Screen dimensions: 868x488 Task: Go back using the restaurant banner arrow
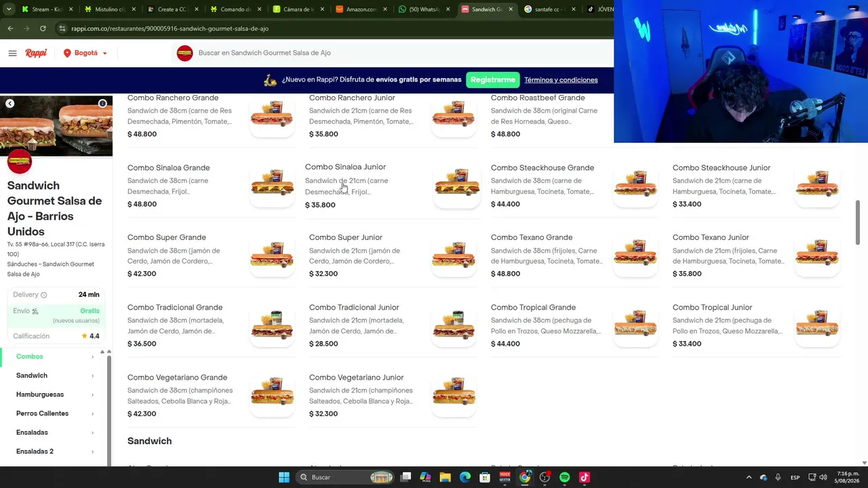point(9,104)
